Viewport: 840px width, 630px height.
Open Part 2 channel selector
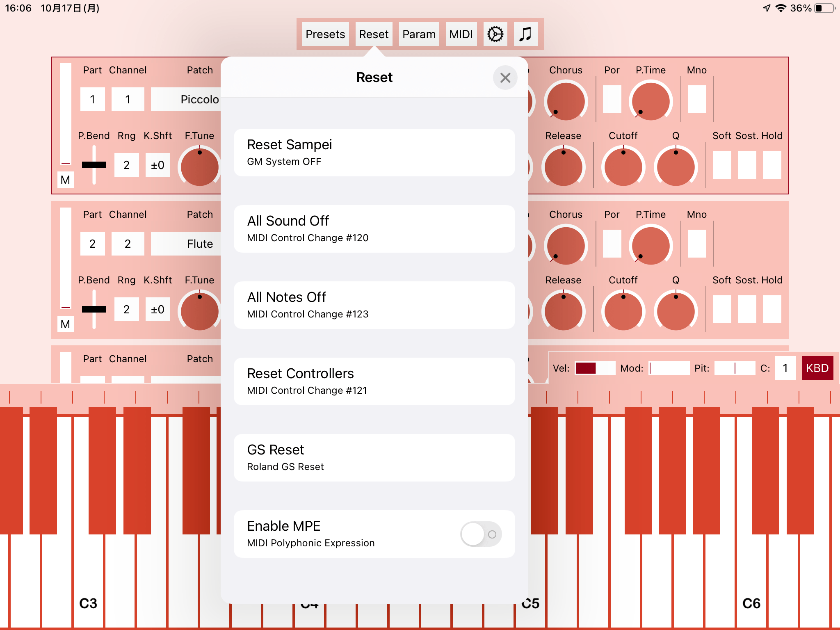click(x=128, y=244)
